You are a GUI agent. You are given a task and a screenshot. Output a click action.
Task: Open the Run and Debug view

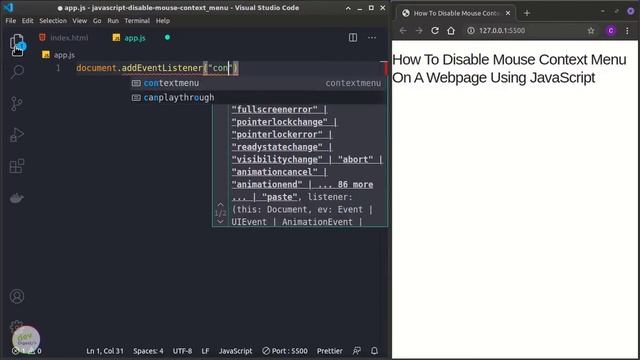coord(17,135)
